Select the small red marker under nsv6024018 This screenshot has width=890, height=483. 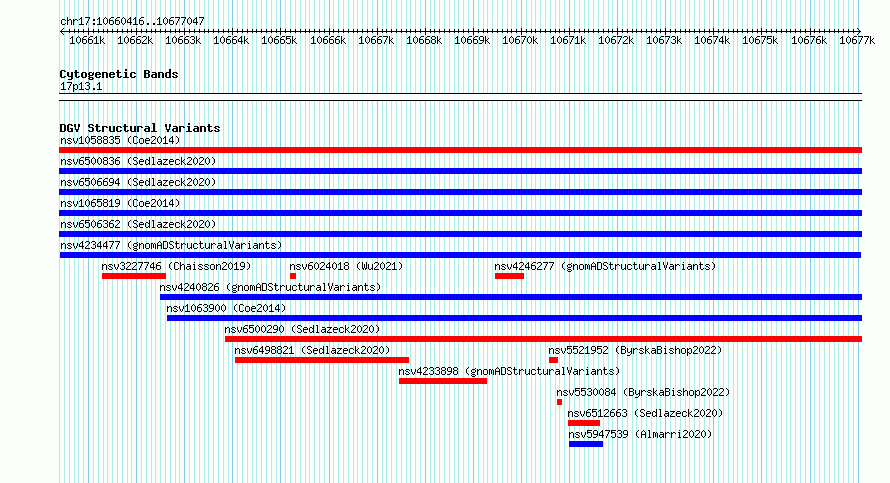[x=293, y=276]
